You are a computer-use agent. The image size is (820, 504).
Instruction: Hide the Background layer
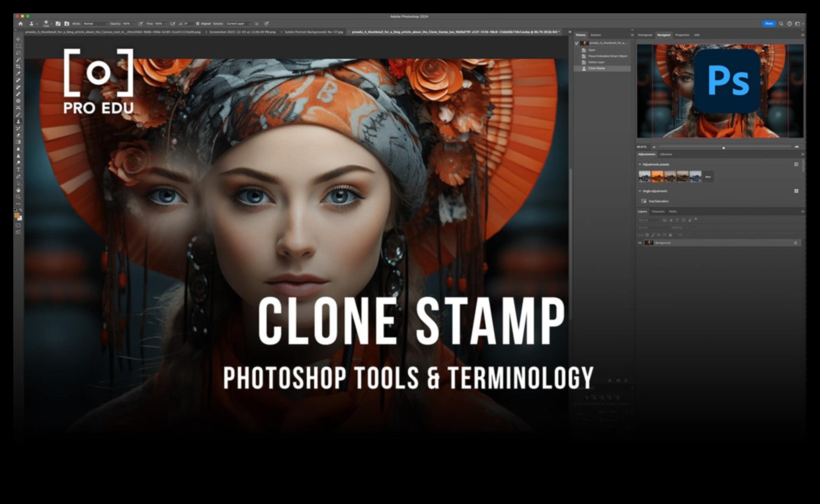(x=638, y=243)
